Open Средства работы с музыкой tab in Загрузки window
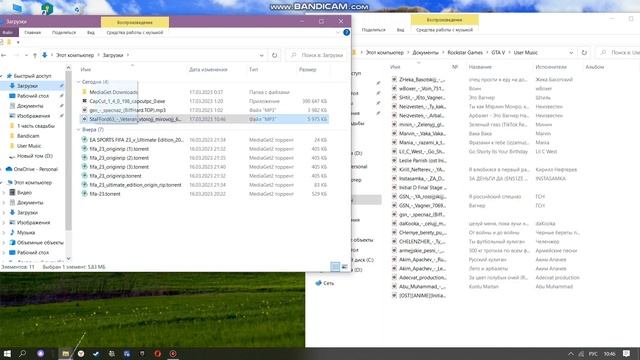640x360 pixels. (x=135, y=32)
